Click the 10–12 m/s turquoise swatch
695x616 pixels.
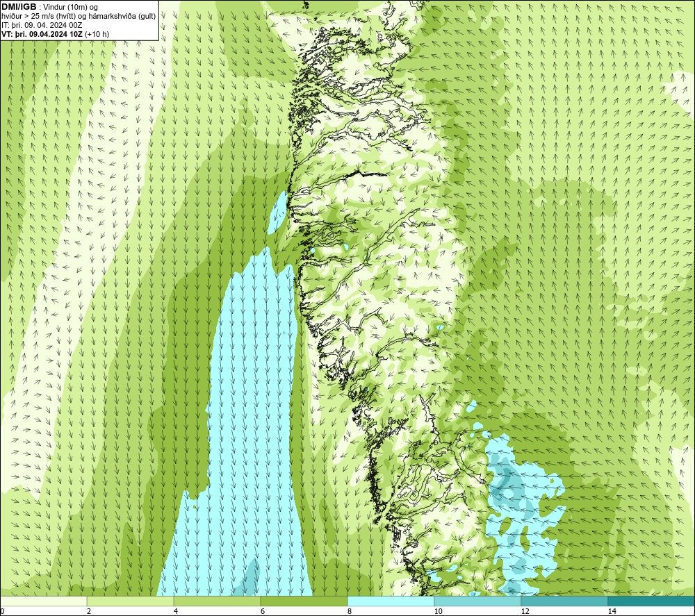pos(478,601)
